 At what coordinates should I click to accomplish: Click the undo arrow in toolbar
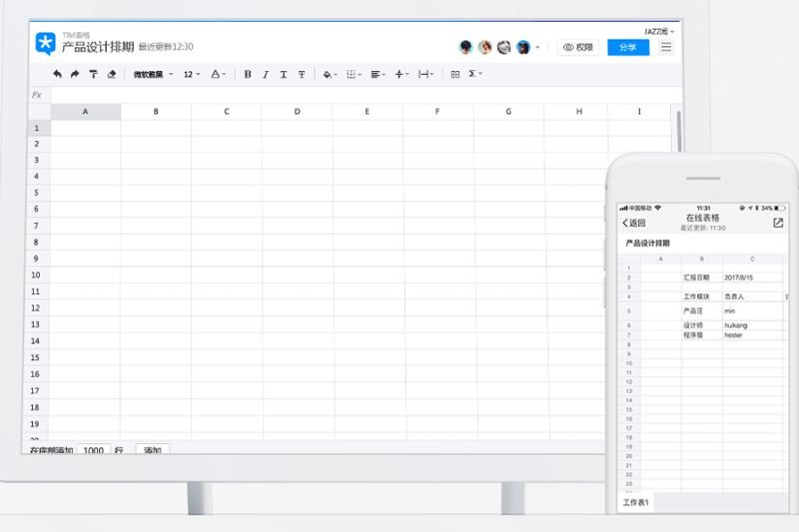[x=57, y=74]
